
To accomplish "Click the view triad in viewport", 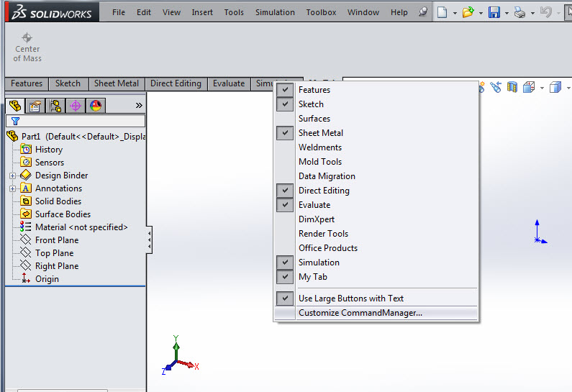I will point(180,355).
